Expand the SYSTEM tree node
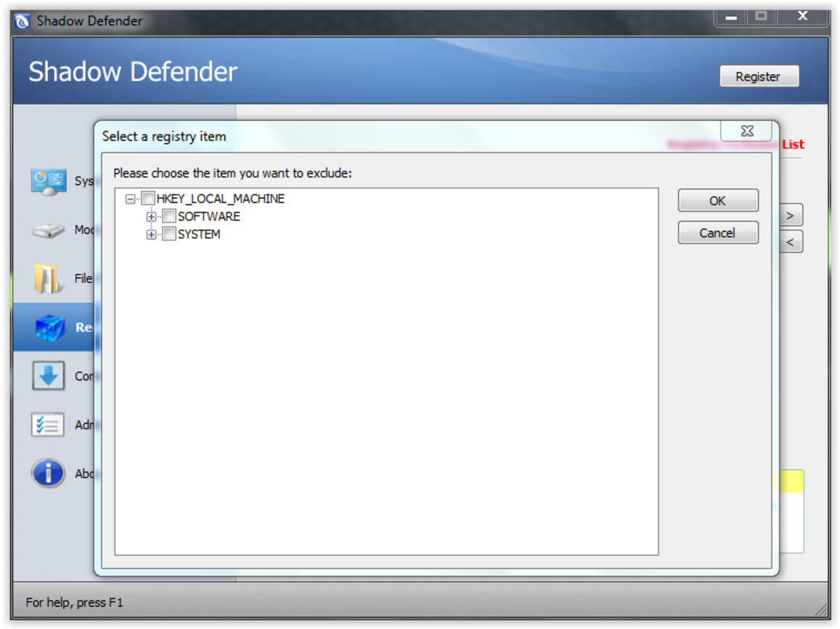840x629 pixels. pyautogui.click(x=151, y=234)
